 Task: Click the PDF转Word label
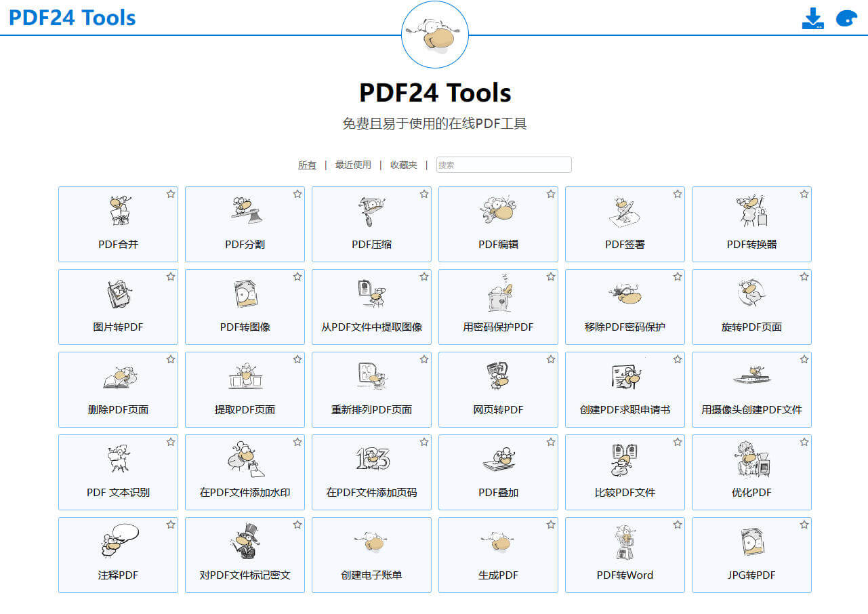(625, 575)
